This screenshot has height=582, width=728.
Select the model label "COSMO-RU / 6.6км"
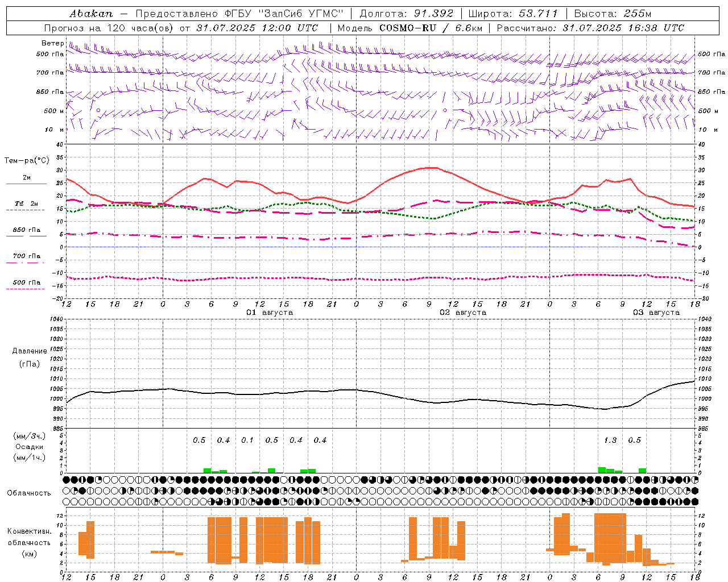point(431,28)
